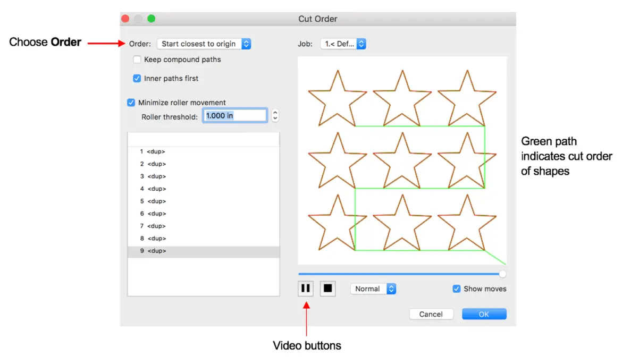The width and height of the screenshot is (622, 364).
Task: Toggle Minimize roller movement checkbox
Action: 131,103
